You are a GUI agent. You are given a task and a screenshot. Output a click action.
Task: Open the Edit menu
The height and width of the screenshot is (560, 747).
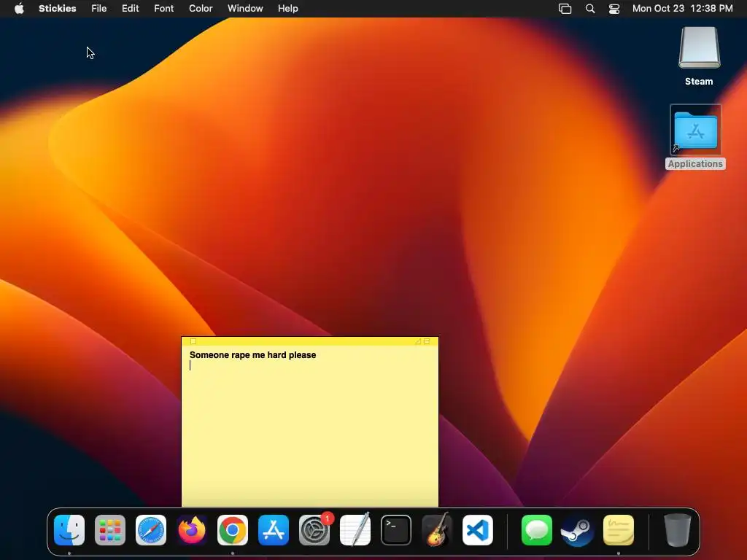coord(130,9)
